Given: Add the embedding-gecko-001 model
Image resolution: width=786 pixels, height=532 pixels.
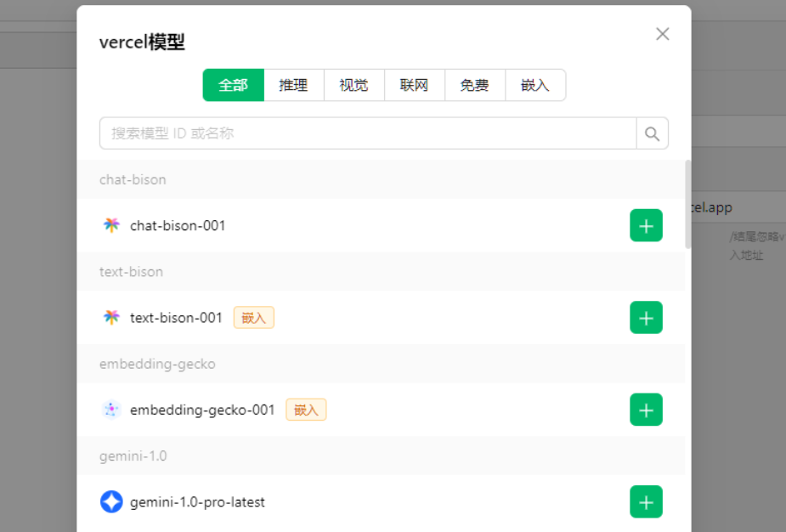Looking at the screenshot, I should 646,410.
